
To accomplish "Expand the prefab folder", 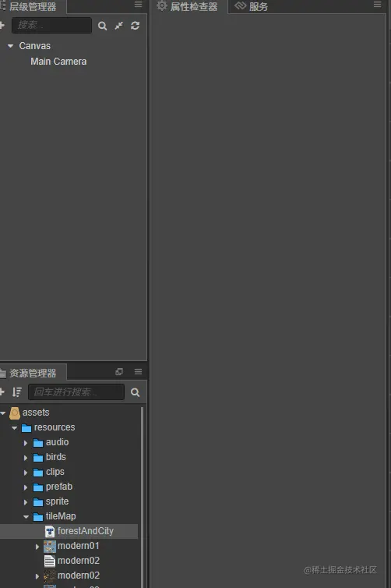I will 26,487.
